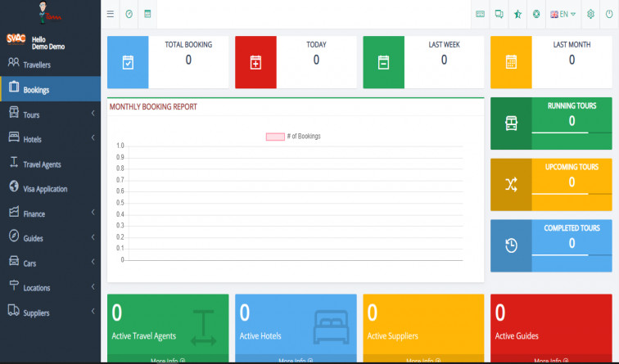
Task: Expand the Guides submenu chevron
Action: pyautogui.click(x=93, y=237)
